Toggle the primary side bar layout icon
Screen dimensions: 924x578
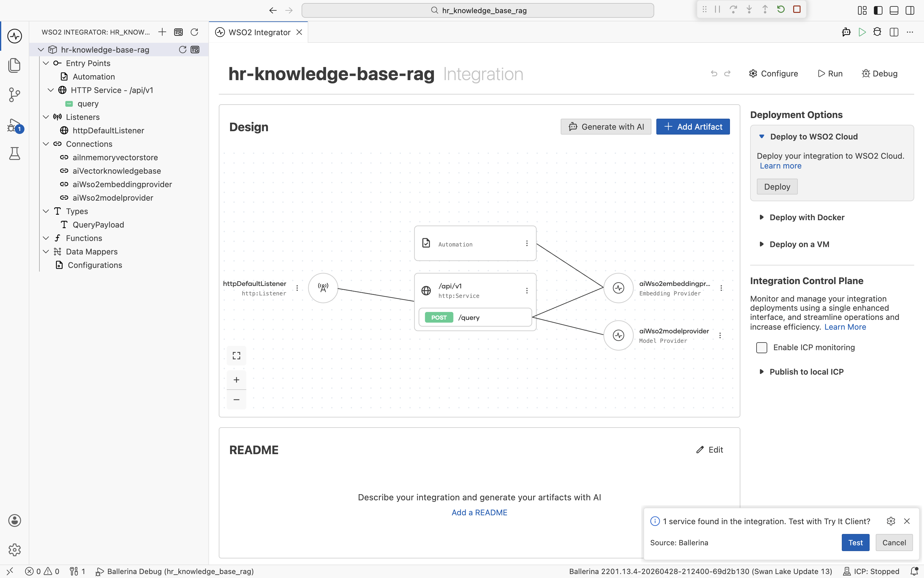pos(878,10)
